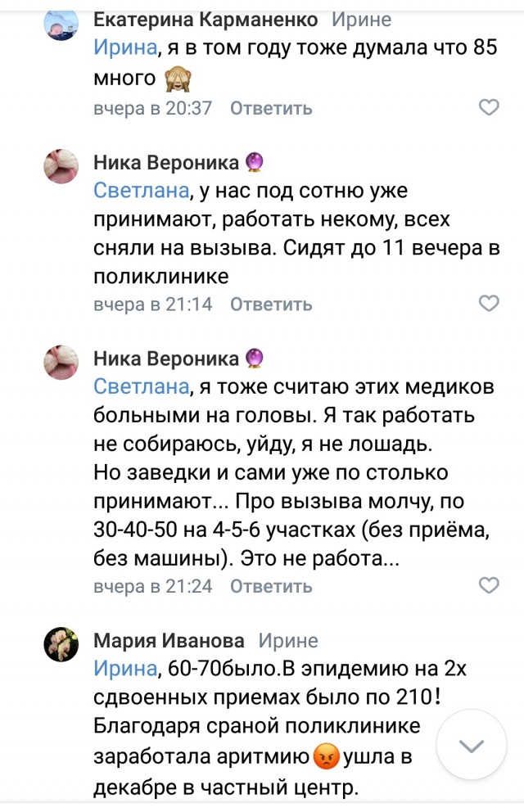This screenshot has width=524, height=812.
Task: Reply to the 21:14 comment by Ника Вероника
Action: click(271, 304)
